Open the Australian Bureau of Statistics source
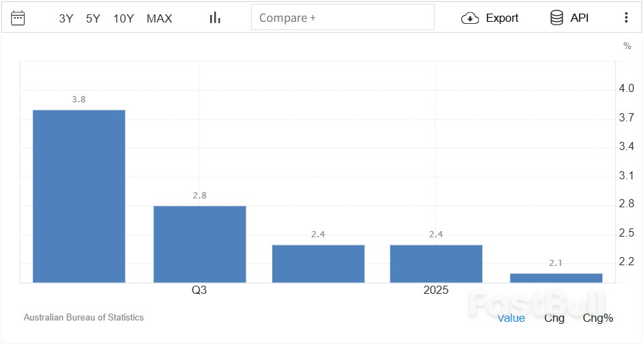The width and height of the screenshot is (644, 345). tap(84, 318)
